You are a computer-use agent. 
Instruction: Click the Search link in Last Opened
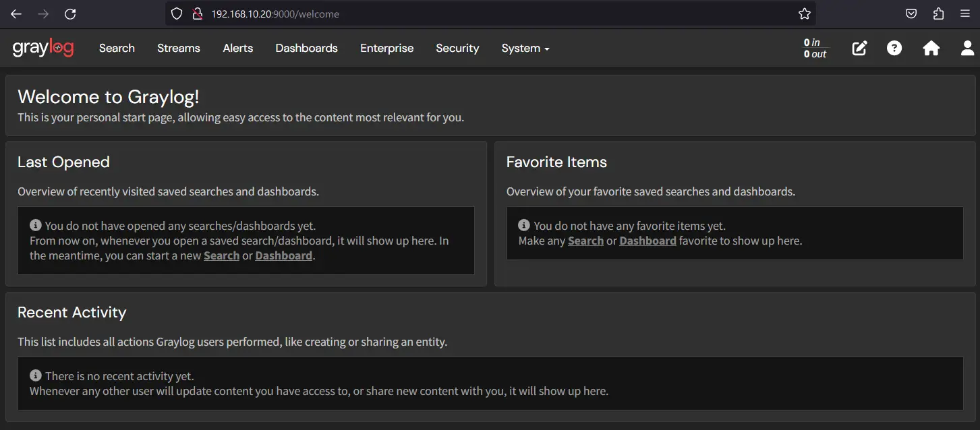point(222,255)
